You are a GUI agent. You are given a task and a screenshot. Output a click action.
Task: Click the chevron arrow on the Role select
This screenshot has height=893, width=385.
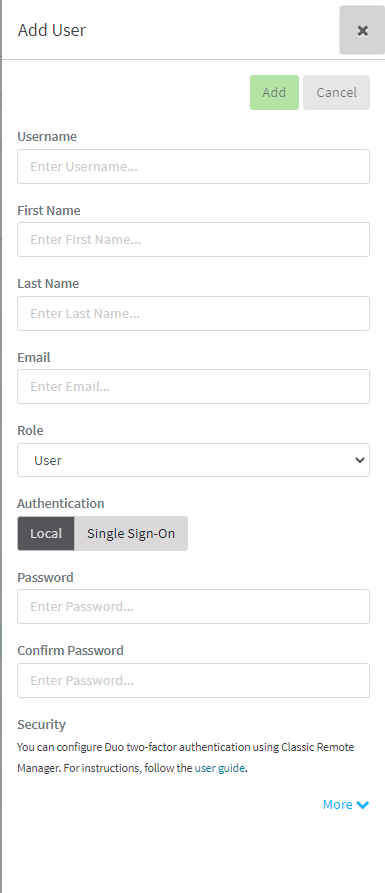(359, 460)
